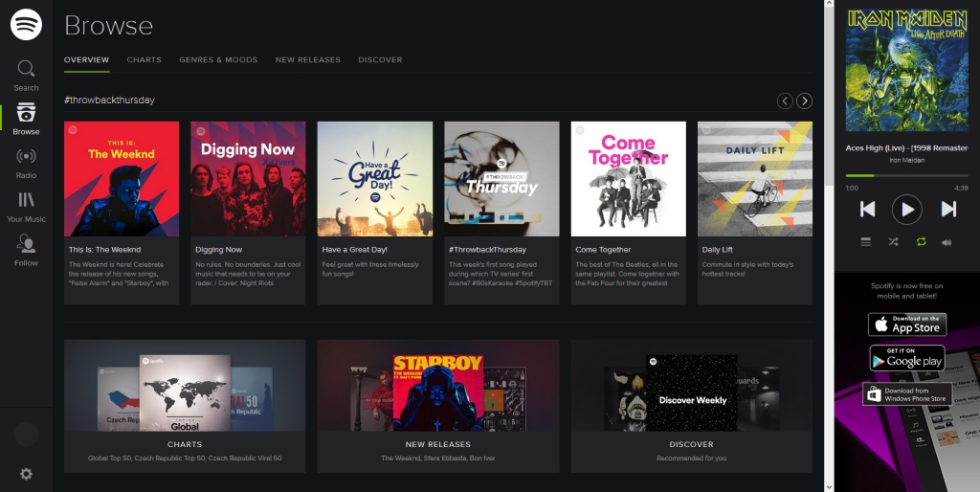Click the 'Browse' page heading
Screen dimensions: 980x492
pyautogui.click(x=109, y=26)
